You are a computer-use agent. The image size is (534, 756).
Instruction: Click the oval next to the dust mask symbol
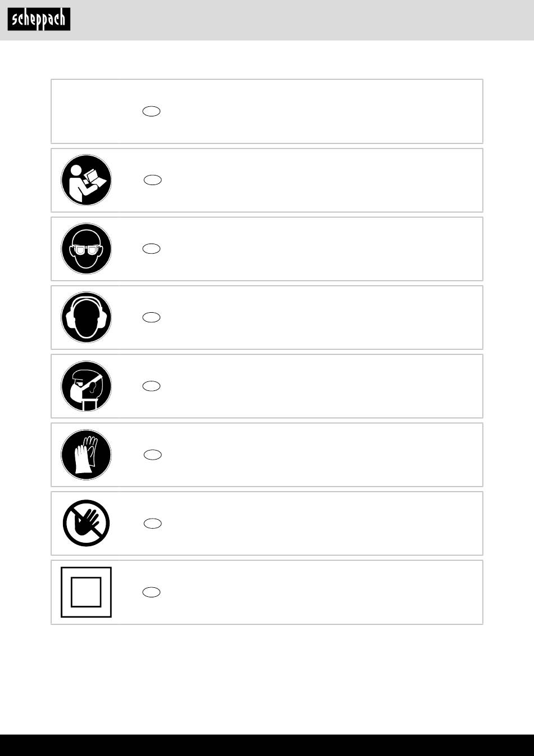152,386
